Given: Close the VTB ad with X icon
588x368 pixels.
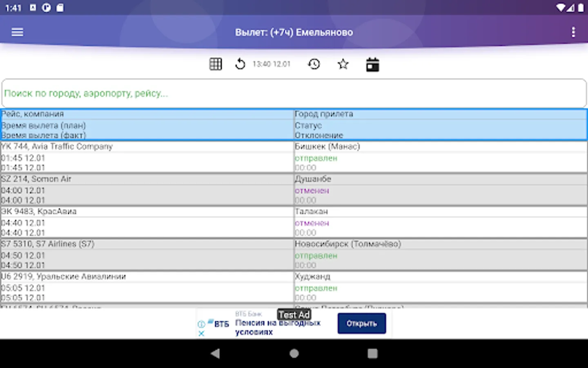Looking at the screenshot, I should click(201, 333).
